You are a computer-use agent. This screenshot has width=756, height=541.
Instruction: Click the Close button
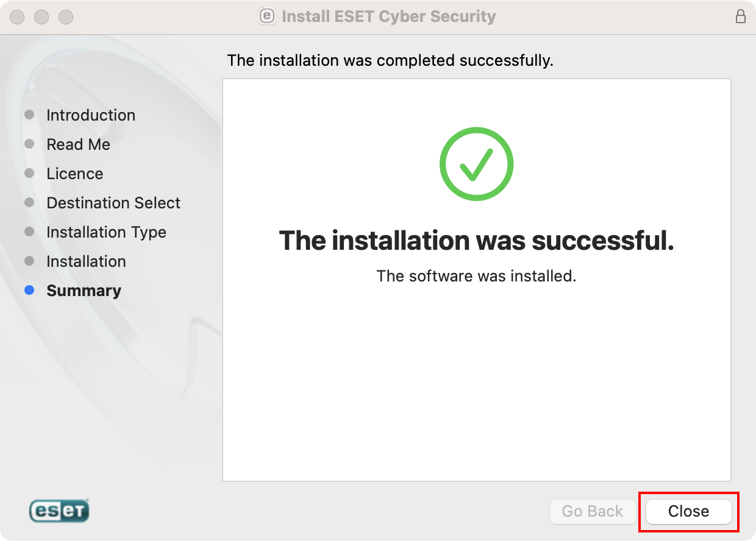[688, 511]
